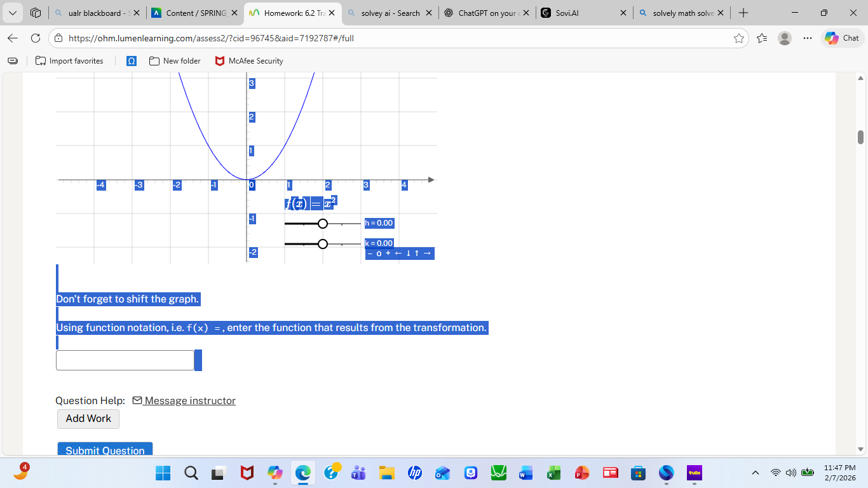Open the Copilot Chat button
Viewport: 868px width, 488px height.
coord(843,38)
